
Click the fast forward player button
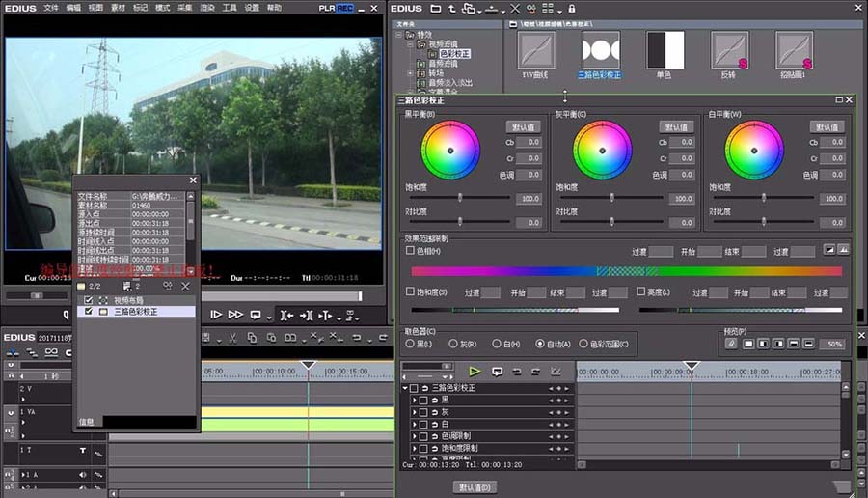(236, 315)
